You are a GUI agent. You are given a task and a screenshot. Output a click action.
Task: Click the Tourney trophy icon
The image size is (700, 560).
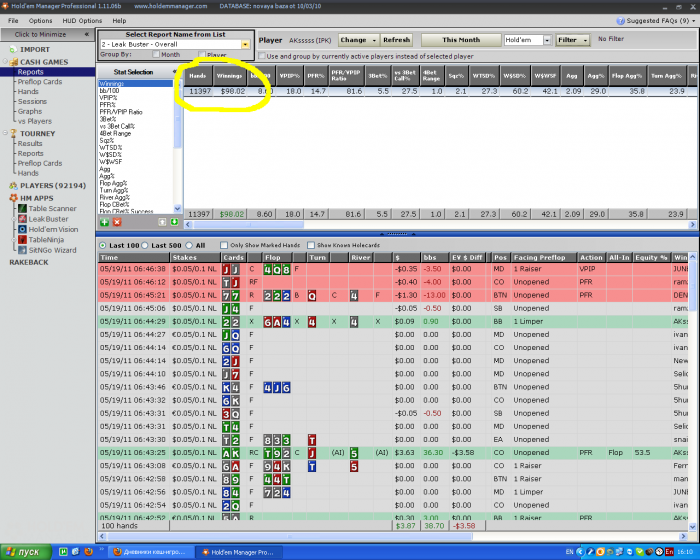[13, 134]
